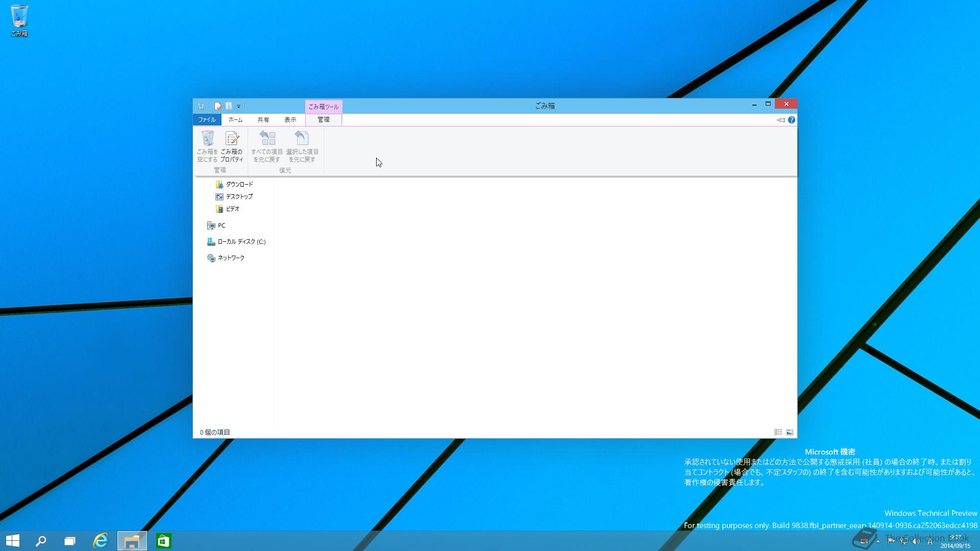
Task: Open the Start menu
Action: (x=13, y=541)
